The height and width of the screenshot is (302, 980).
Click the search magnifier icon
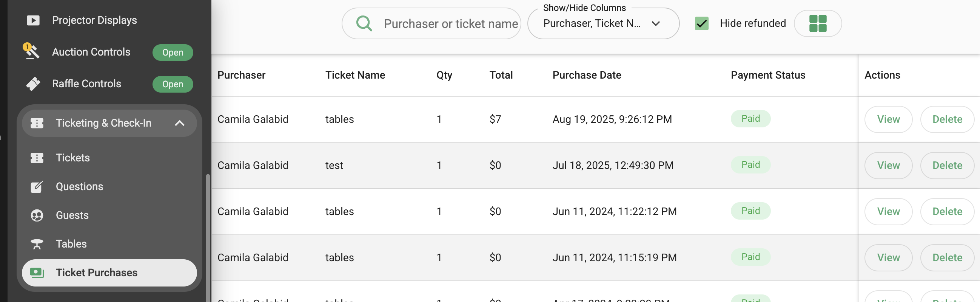364,23
